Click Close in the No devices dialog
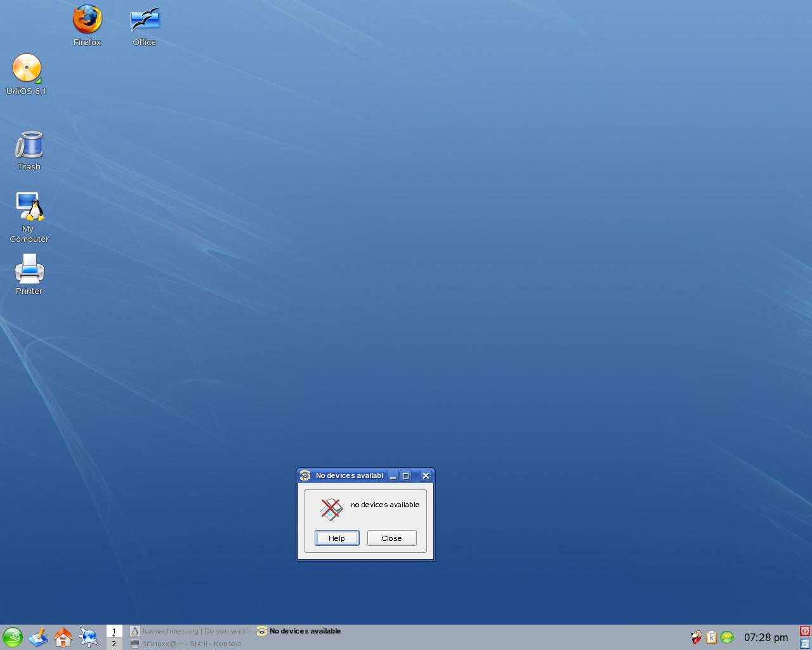The width and height of the screenshot is (812, 650). (x=391, y=538)
